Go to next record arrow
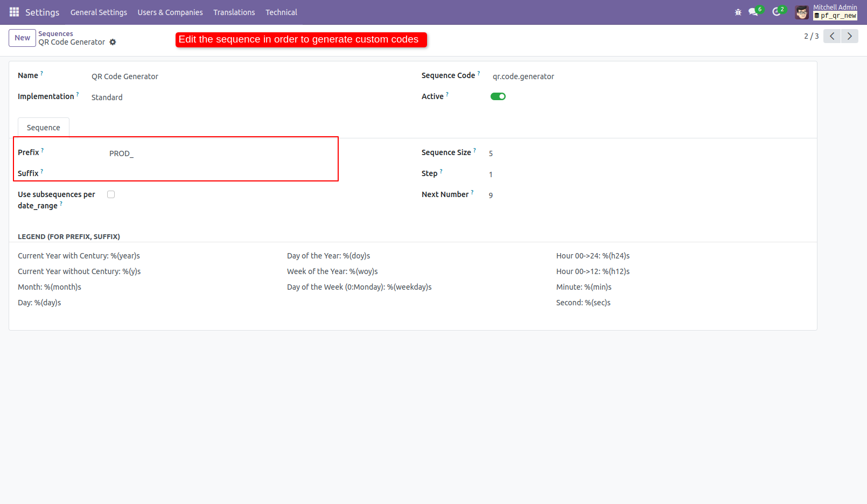 850,36
